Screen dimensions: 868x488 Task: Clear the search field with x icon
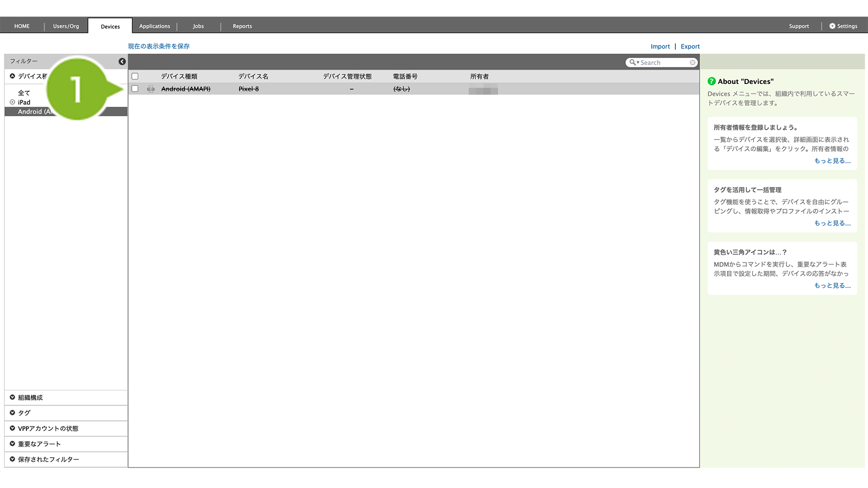point(692,62)
